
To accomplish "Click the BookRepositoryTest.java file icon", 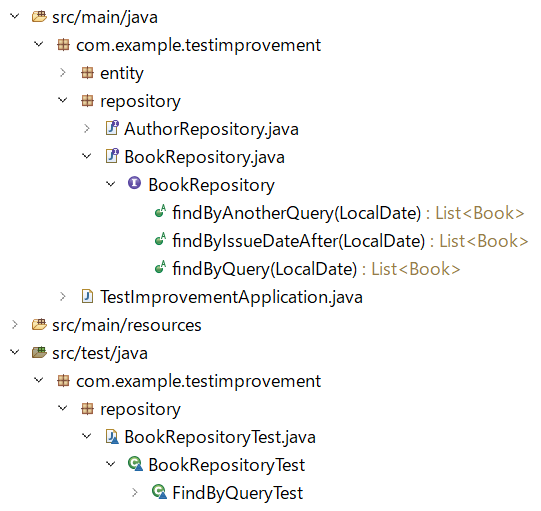I will point(112,436).
